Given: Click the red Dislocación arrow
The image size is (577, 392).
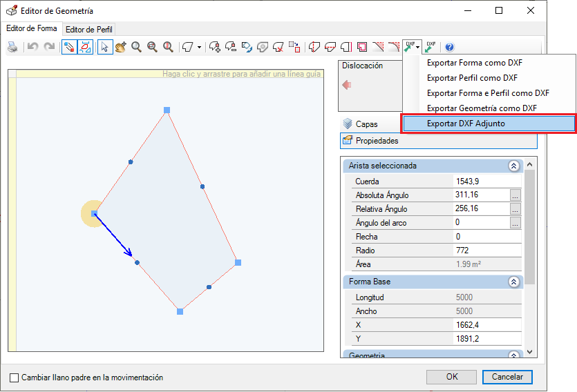Looking at the screenshot, I should [x=347, y=85].
